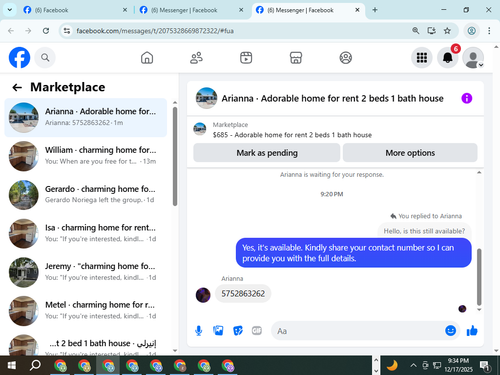Click the address bar URL
This screenshot has height=375, width=500.
click(155, 31)
